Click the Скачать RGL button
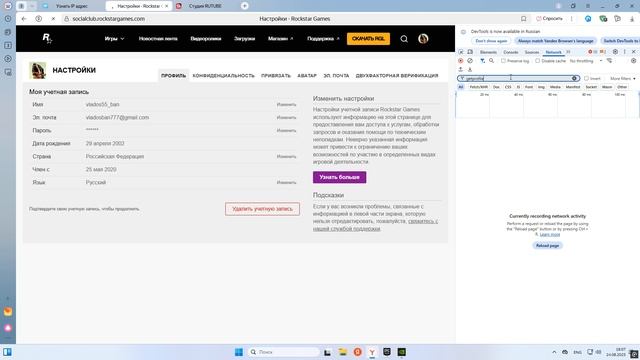640x360 pixels. pos(368,39)
